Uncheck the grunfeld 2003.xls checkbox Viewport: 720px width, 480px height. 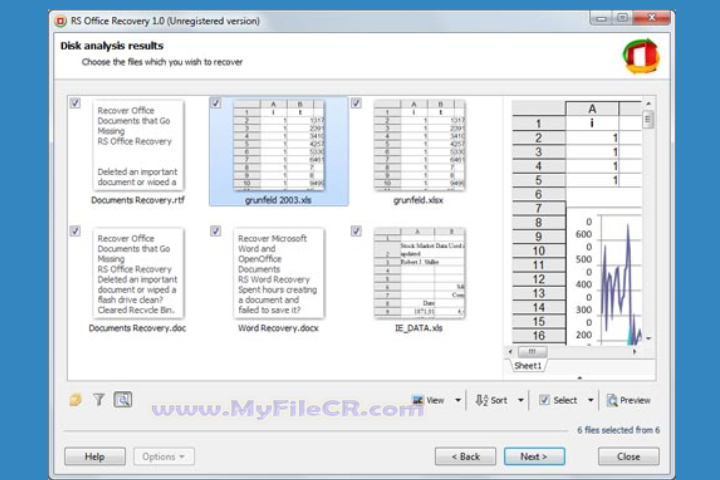click(216, 103)
